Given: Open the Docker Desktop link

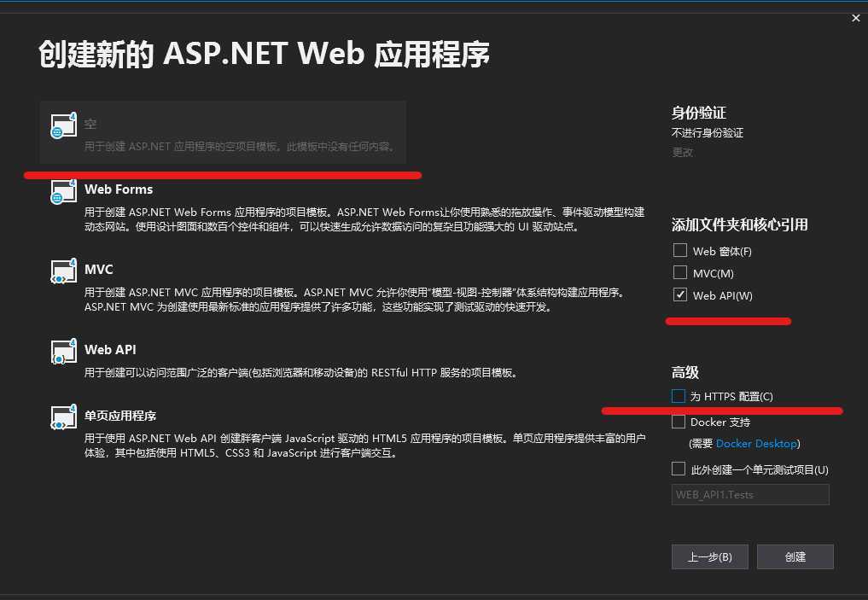Looking at the screenshot, I should [756, 443].
